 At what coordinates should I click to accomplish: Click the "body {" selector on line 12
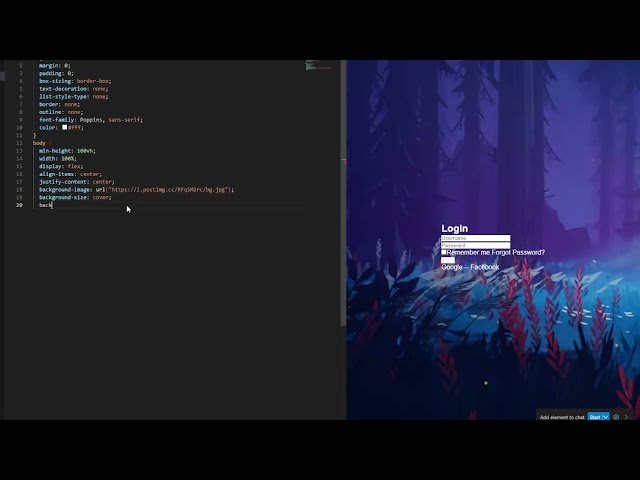click(x=42, y=143)
